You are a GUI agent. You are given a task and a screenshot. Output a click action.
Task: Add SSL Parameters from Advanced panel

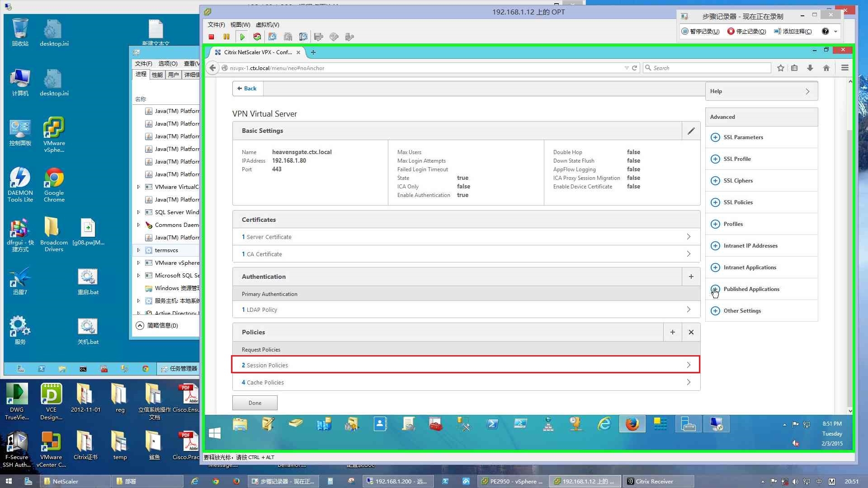coord(715,137)
